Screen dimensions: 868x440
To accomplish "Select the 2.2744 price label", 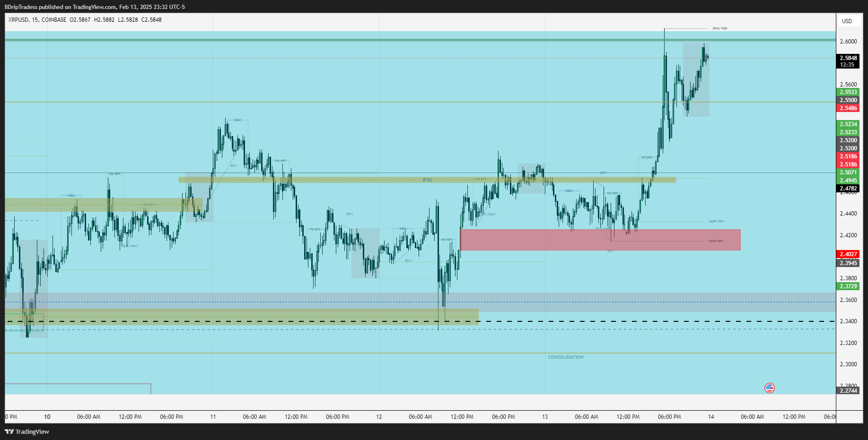I will pos(848,391).
